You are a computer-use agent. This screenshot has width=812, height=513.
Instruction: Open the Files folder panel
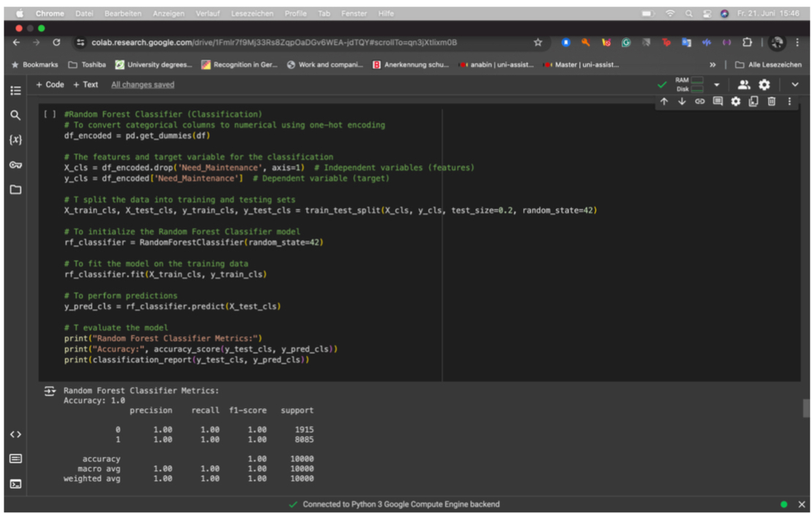[15, 190]
